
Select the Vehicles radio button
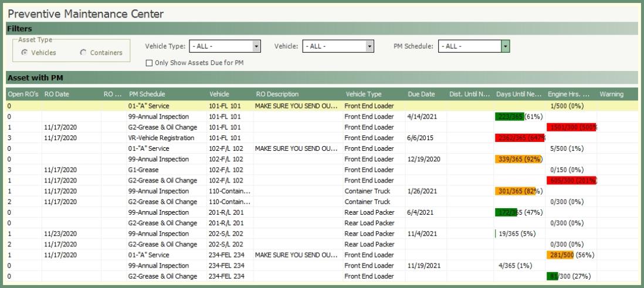(x=24, y=53)
